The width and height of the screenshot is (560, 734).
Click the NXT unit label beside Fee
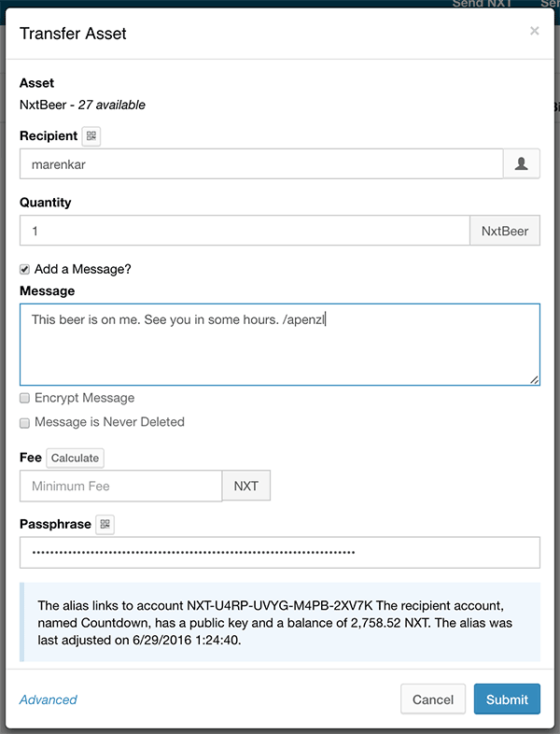click(x=246, y=486)
